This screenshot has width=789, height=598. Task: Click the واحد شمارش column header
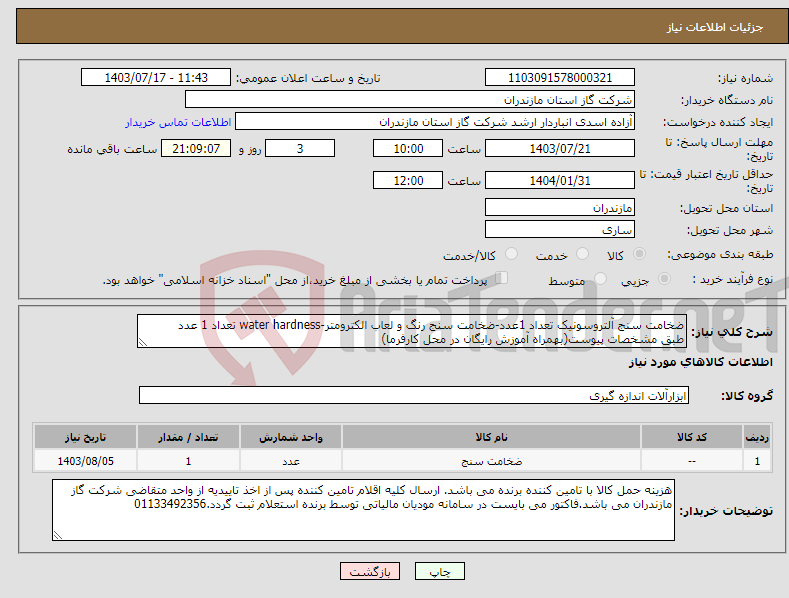point(291,437)
